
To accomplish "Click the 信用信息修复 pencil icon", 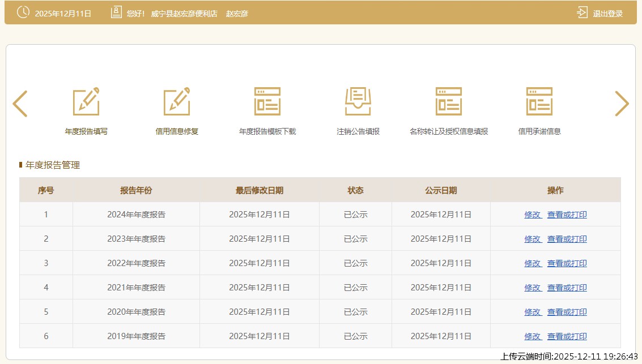I will pyautogui.click(x=177, y=102).
